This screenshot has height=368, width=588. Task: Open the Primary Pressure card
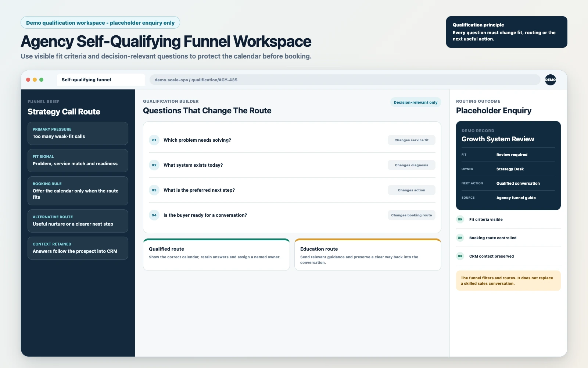(78, 133)
